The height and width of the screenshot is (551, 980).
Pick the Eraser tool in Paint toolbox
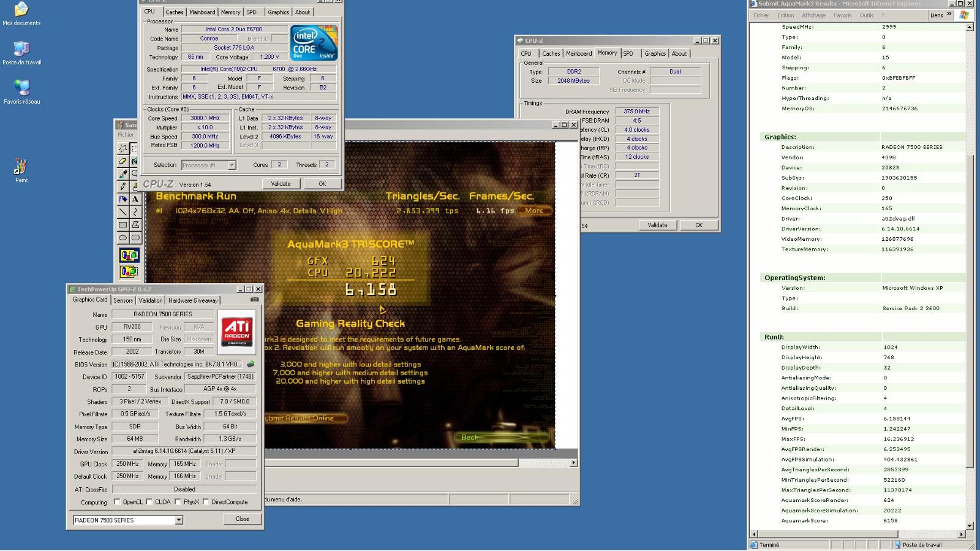coord(123,161)
